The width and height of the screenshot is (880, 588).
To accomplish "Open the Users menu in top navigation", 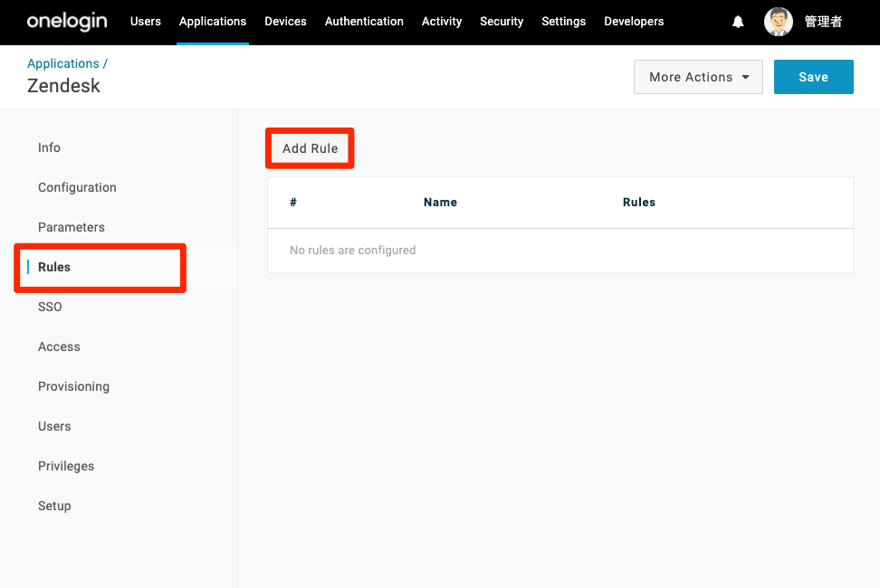I will pos(146,22).
